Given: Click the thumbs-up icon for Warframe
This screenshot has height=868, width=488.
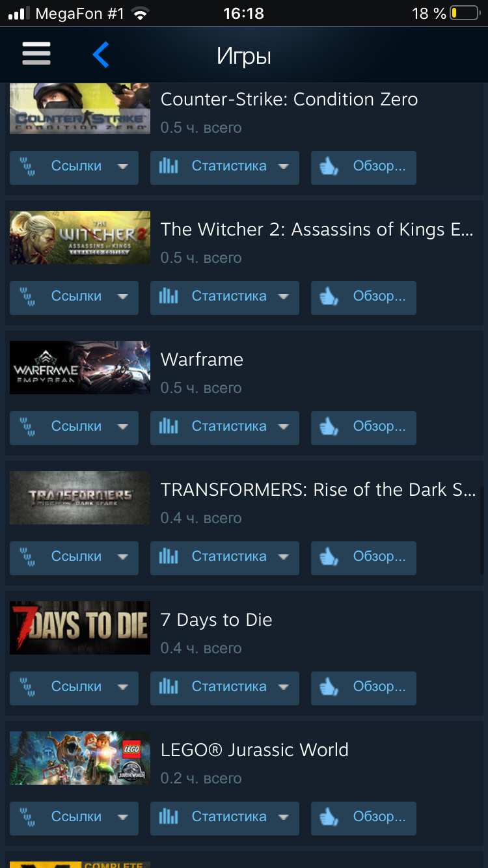Looking at the screenshot, I should pyautogui.click(x=329, y=427).
